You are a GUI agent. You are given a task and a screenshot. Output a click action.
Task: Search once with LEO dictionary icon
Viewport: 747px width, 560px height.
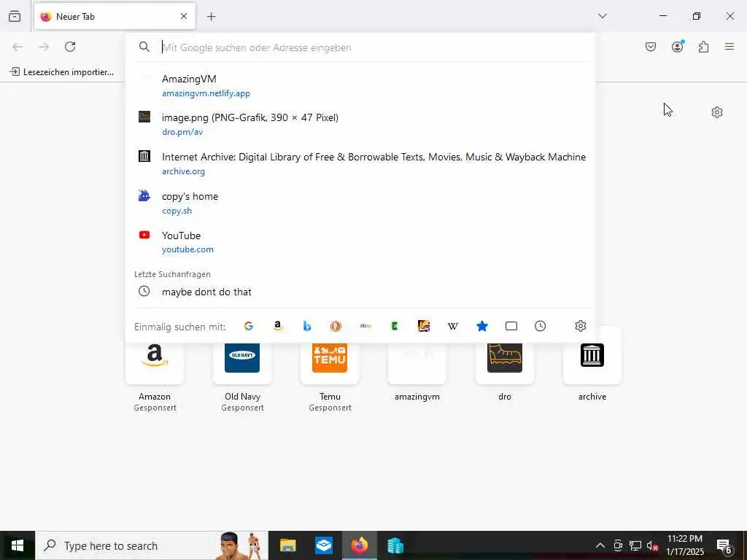pos(424,326)
